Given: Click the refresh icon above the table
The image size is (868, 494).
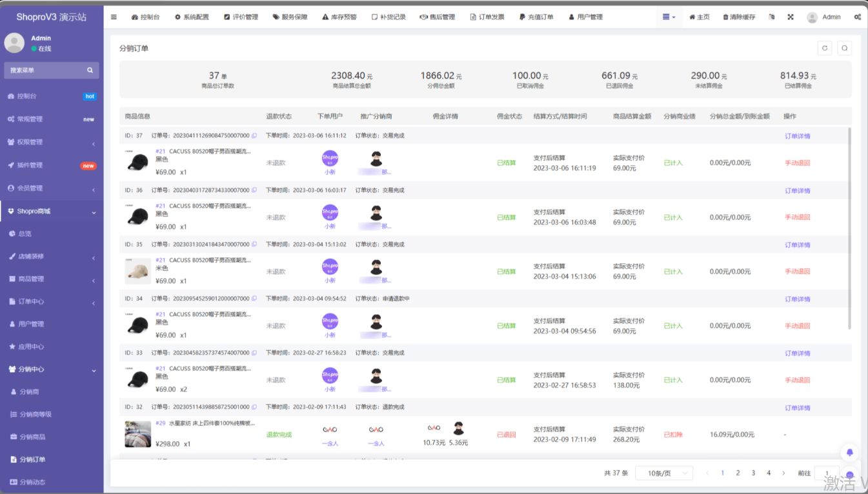Looking at the screenshot, I should [824, 48].
